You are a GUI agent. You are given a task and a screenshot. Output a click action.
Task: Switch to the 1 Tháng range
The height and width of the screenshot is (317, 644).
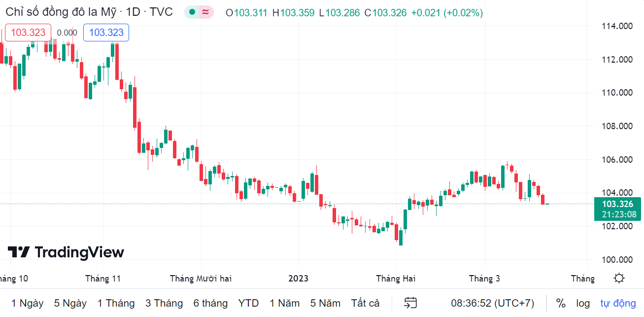click(116, 303)
